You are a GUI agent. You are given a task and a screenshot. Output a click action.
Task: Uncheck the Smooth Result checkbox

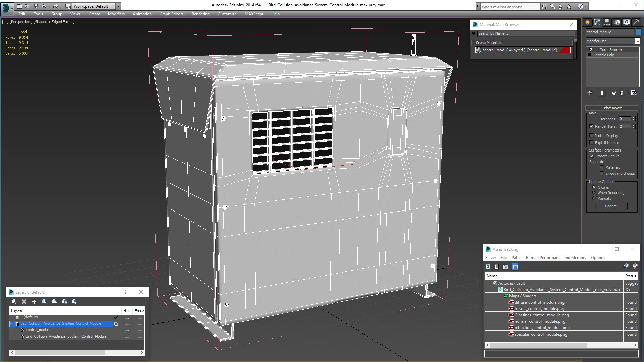(x=592, y=156)
